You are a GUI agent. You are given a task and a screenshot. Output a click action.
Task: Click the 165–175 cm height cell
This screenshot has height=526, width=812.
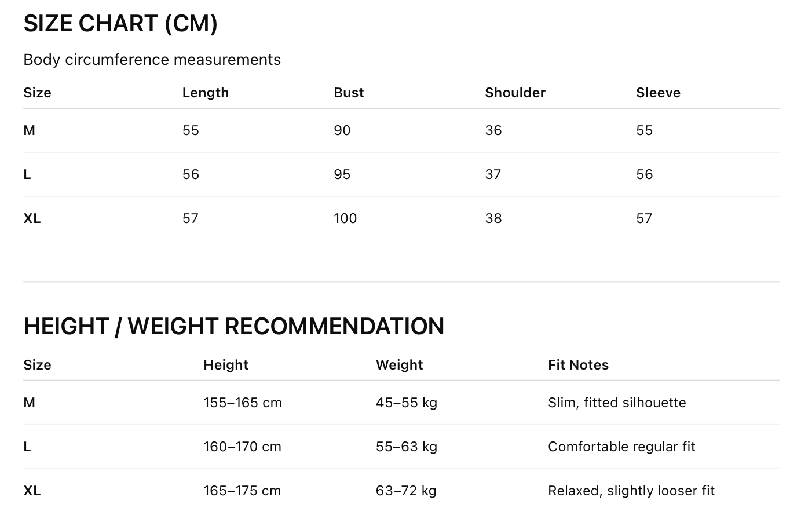click(242, 491)
